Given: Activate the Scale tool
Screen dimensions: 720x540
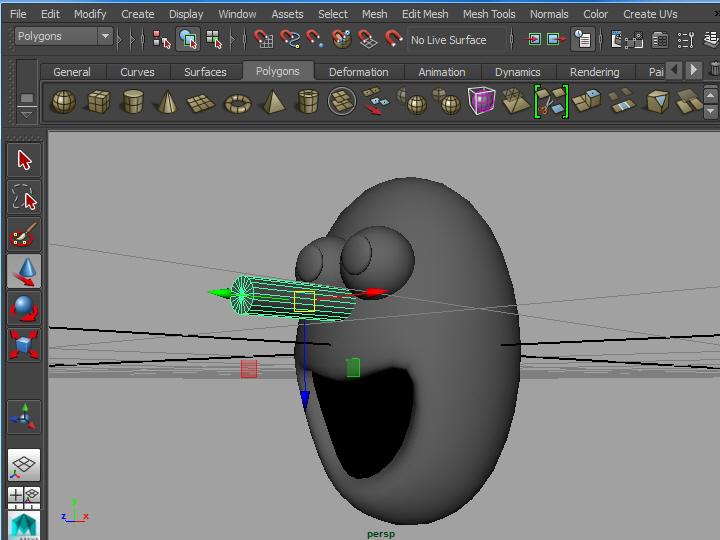Looking at the screenshot, I should point(25,345).
